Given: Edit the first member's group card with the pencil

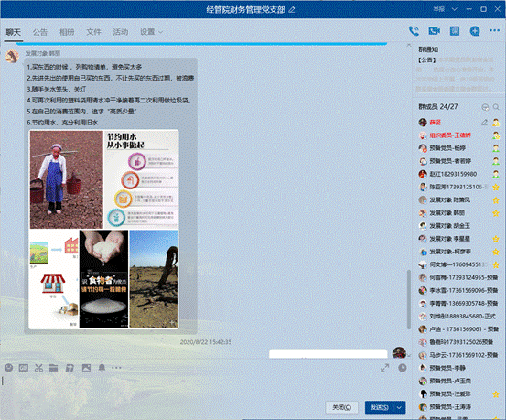Looking at the screenshot, I should (x=484, y=123).
